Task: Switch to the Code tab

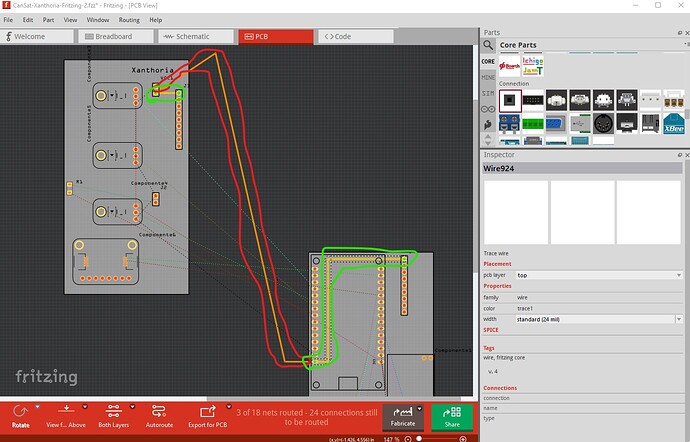Action: [x=356, y=37]
